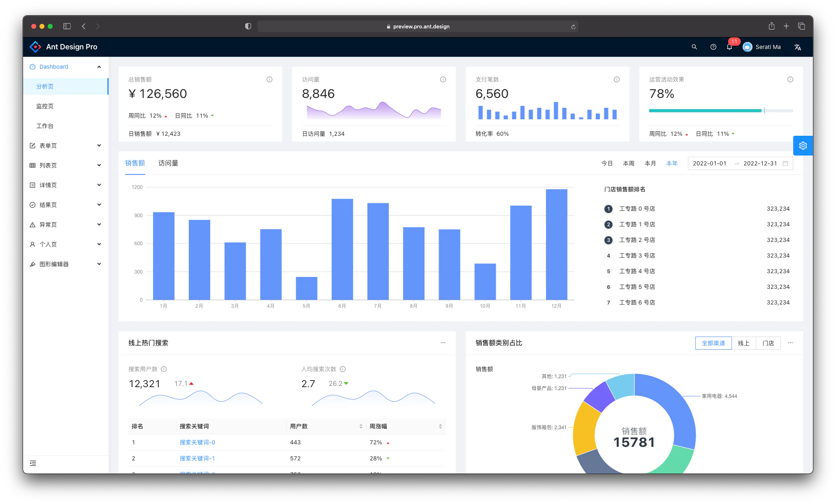Click the search magnifier icon in header
Viewport: 836px width, 504px height.
[694, 47]
